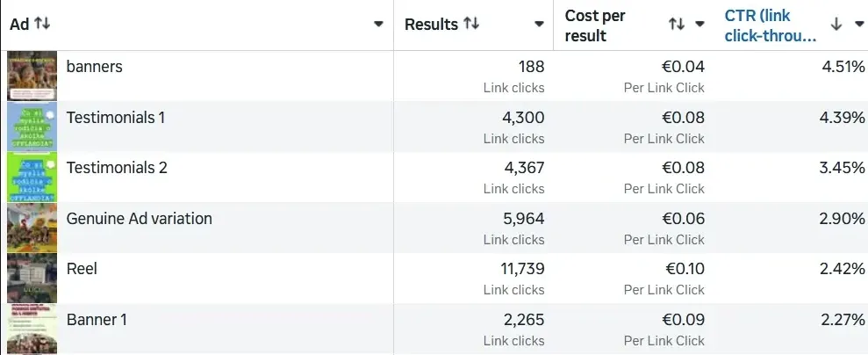Click the 4.51% CTR value for banners
This screenshot has height=355, width=868.
(843, 67)
